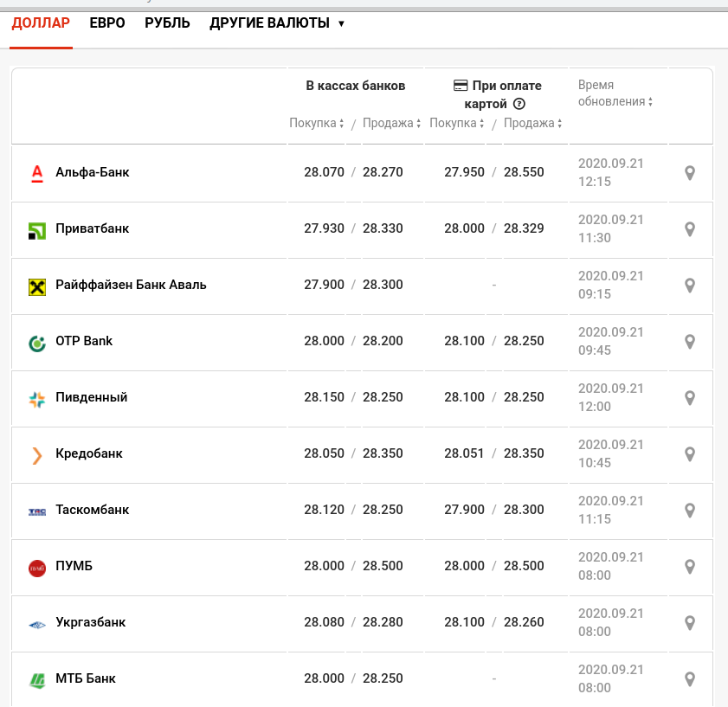Sort by cash desk 'Продажа' column
The image size is (728, 707).
391,123
